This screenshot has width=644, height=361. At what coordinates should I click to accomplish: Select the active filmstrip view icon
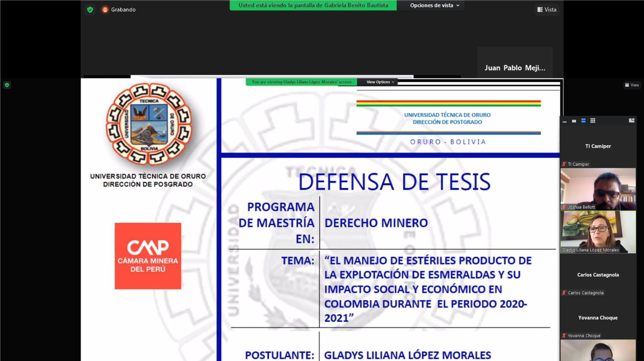tap(583, 121)
